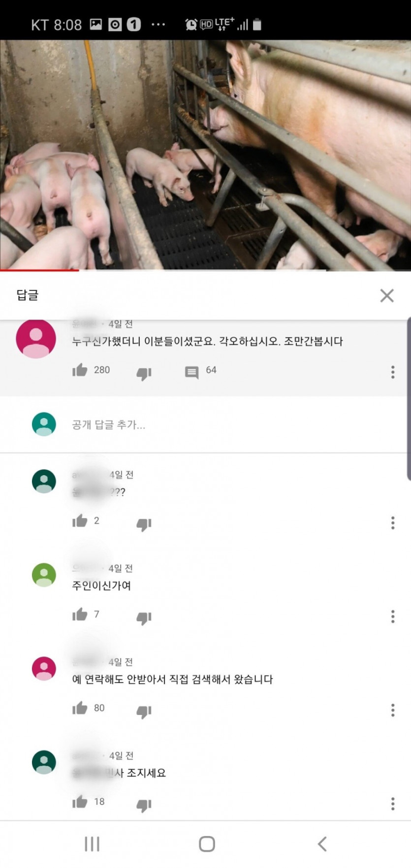Tap the Android home navigation button
The width and height of the screenshot is (411, 868).
tap(207, 843)
